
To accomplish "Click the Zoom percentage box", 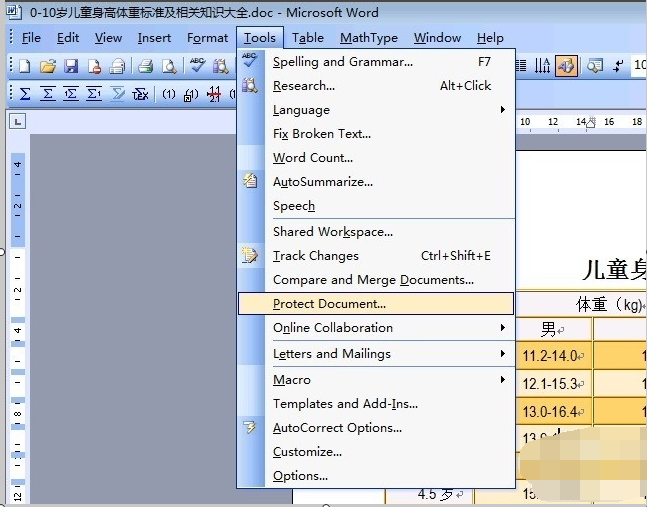I will tap(639, 65).
